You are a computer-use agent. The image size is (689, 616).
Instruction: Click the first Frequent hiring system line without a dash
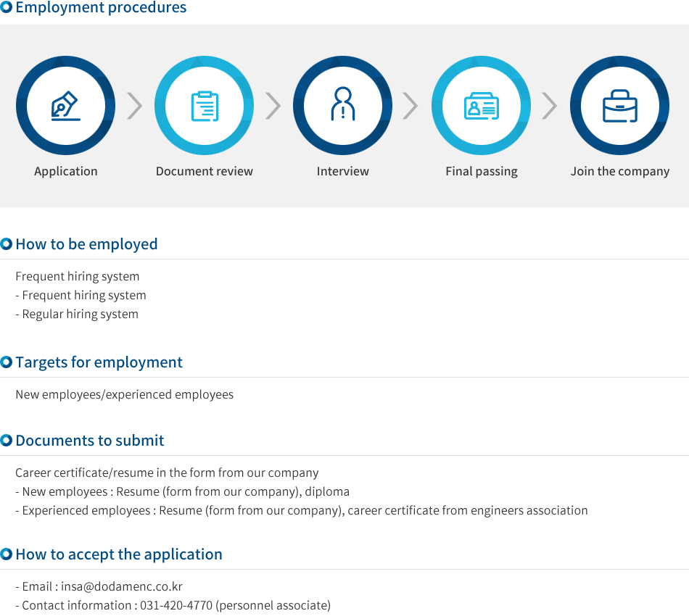coord(78,276)
